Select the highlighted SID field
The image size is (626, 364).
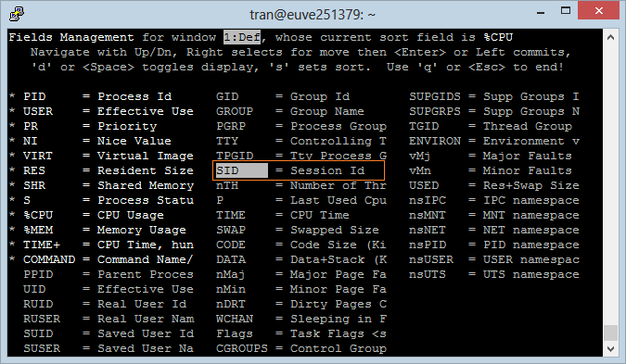(241, 170)
